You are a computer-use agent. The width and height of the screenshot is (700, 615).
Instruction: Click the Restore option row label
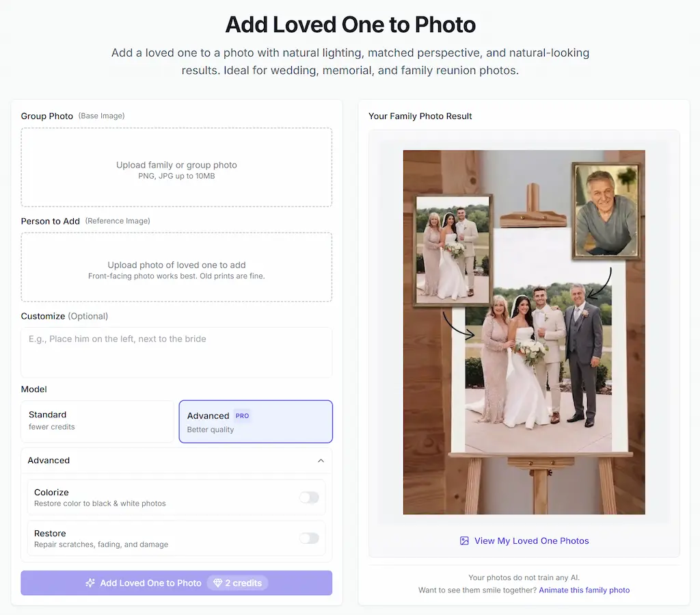pos(50,534)
